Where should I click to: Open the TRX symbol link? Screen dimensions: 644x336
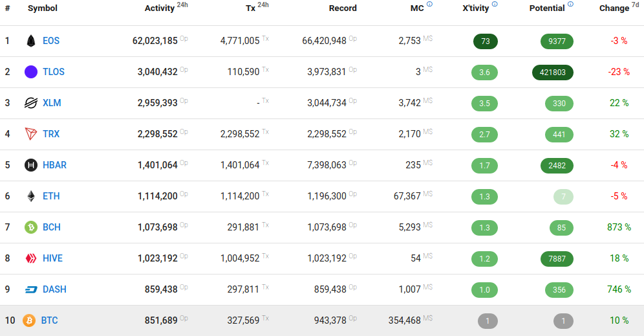click(x=51, y=133)
